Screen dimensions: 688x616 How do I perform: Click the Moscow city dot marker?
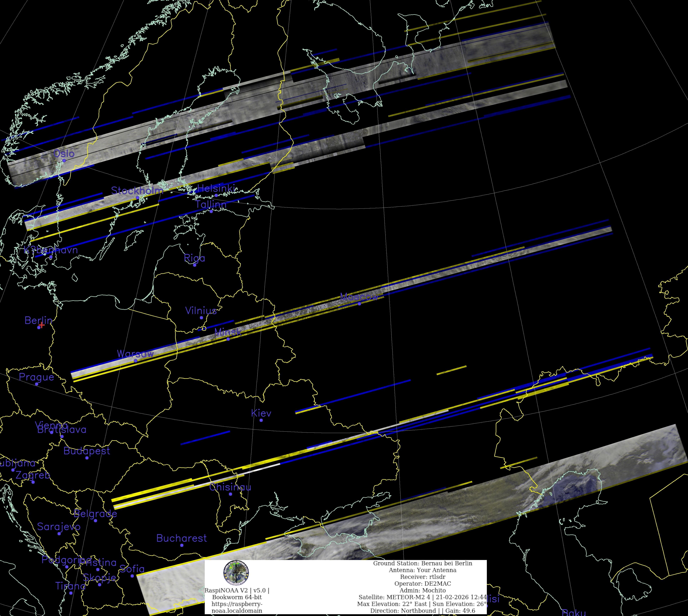359,304
